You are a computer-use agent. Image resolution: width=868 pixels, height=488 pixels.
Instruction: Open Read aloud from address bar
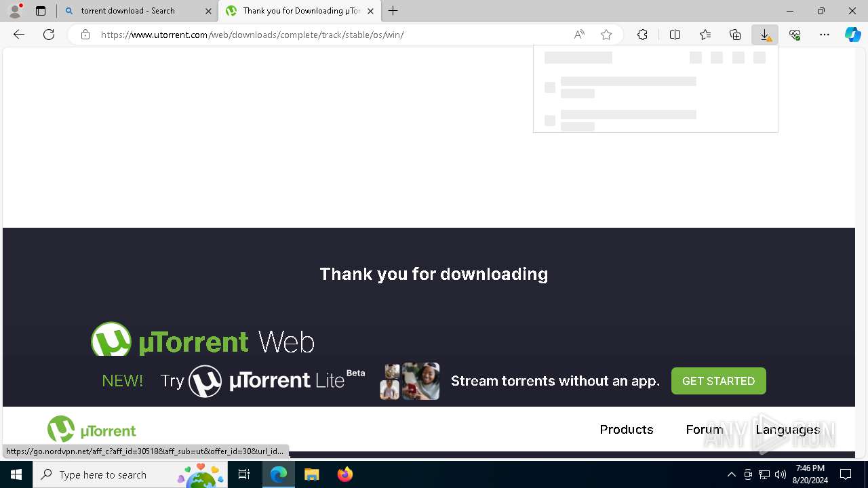pos(579,35)
